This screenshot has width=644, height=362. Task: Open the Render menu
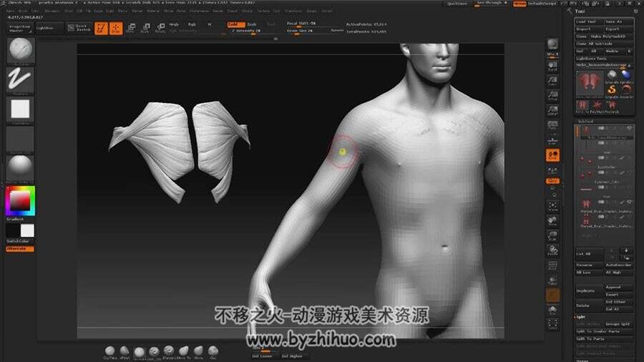click(x=218, y=11)
